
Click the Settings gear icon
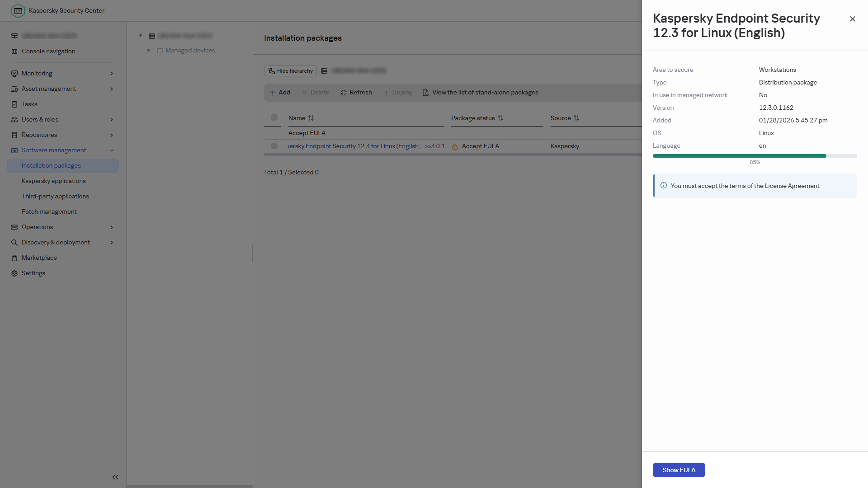tap(14, 273)
